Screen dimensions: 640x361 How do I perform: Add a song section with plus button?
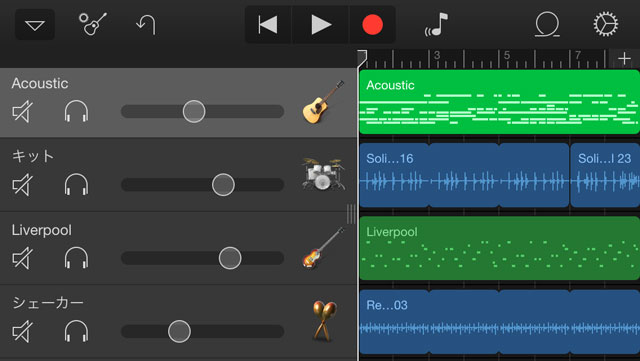click(624, 59)
